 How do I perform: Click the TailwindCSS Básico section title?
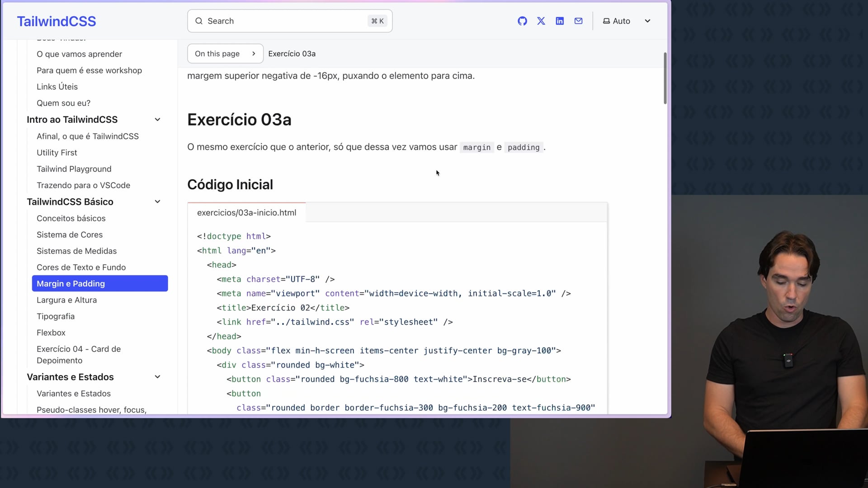[x=70, y=202]
